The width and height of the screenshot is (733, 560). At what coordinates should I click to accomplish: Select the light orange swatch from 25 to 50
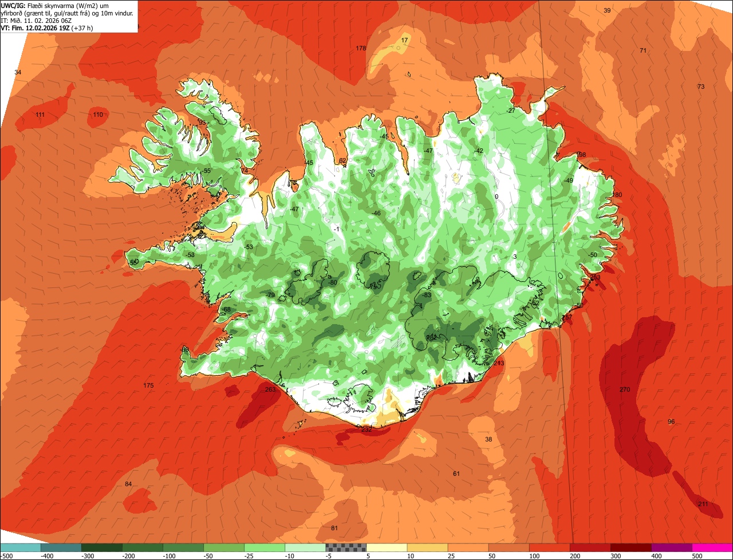pos(468,547)
